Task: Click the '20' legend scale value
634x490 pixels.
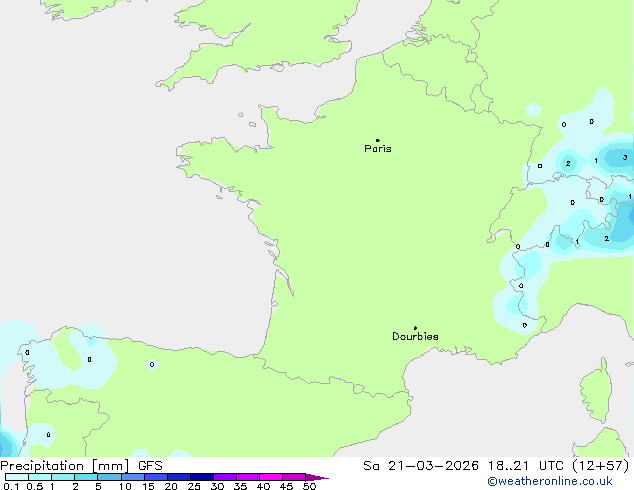Action: point(171,486)
